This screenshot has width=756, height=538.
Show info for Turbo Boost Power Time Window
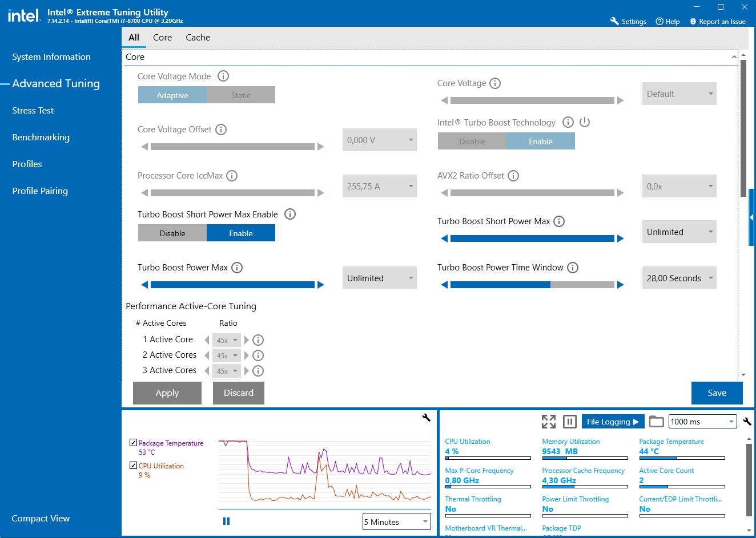(x=573, y=268)
